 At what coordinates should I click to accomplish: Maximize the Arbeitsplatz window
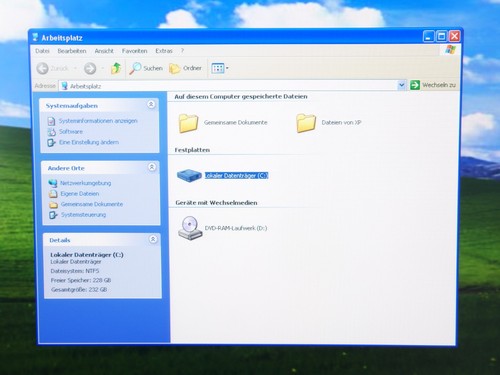click(442, 36)
